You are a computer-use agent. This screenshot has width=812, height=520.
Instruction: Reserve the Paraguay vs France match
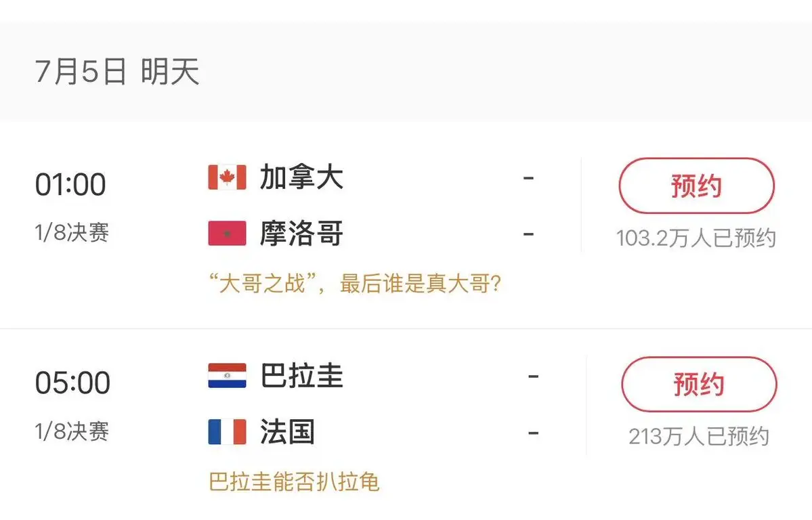coord(699,384)
